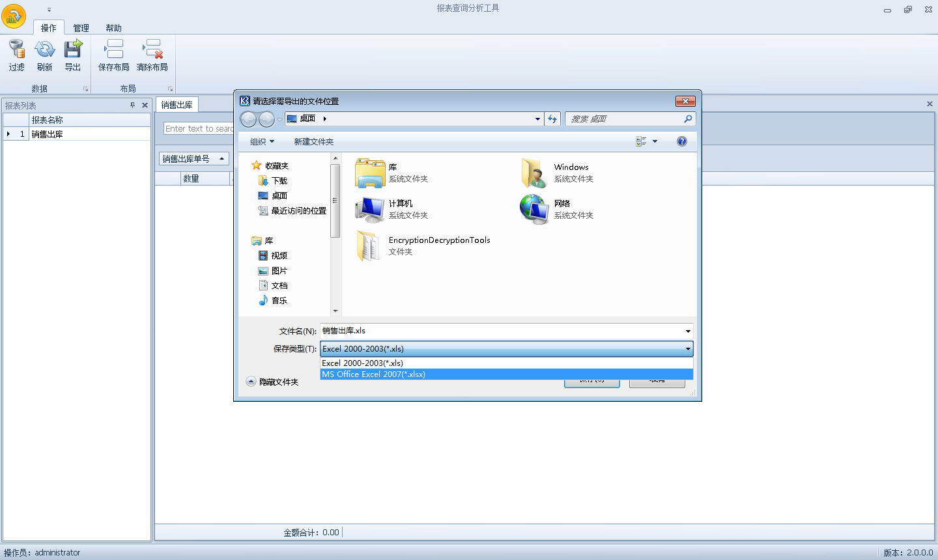
Task: Select the 销售出库 row in report list
Action: pos(77,133)
